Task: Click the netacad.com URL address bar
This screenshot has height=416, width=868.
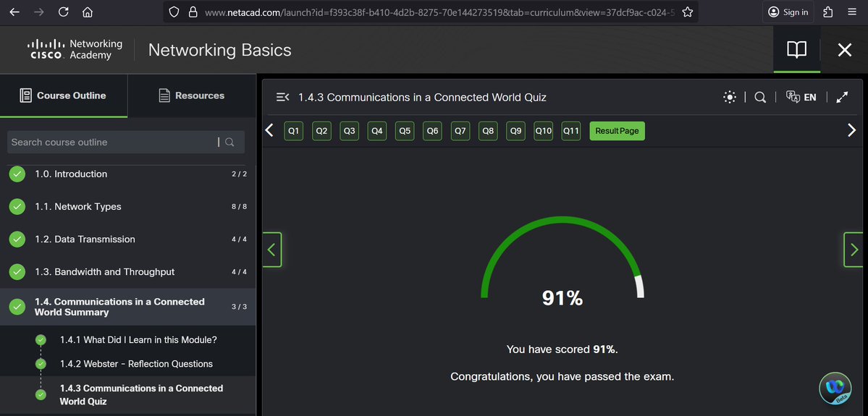Action: tap(440, 12)
